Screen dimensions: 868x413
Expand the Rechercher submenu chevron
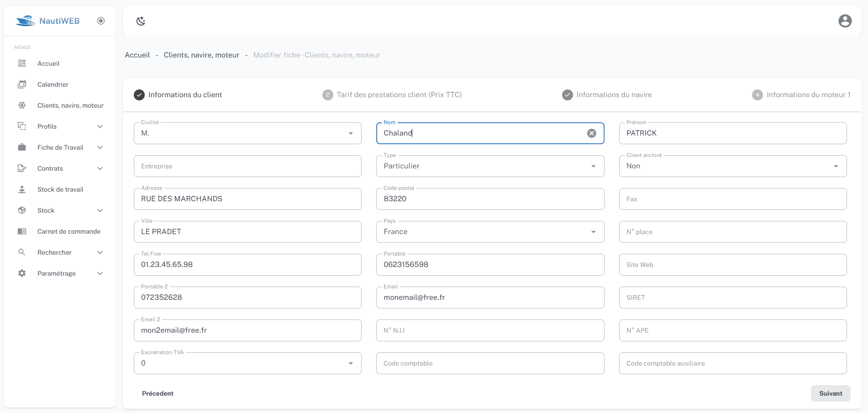(x=100, y=252)
